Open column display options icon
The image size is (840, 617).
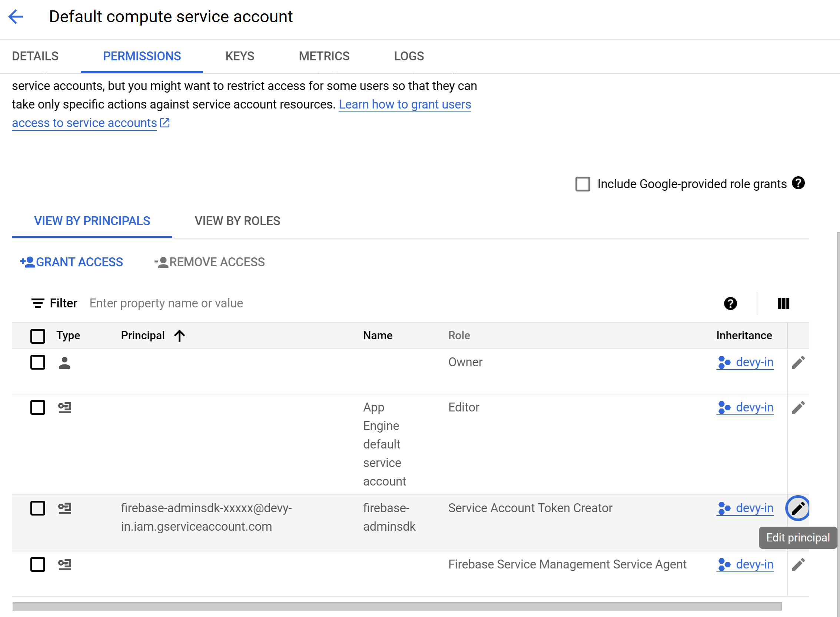[783, 303]
